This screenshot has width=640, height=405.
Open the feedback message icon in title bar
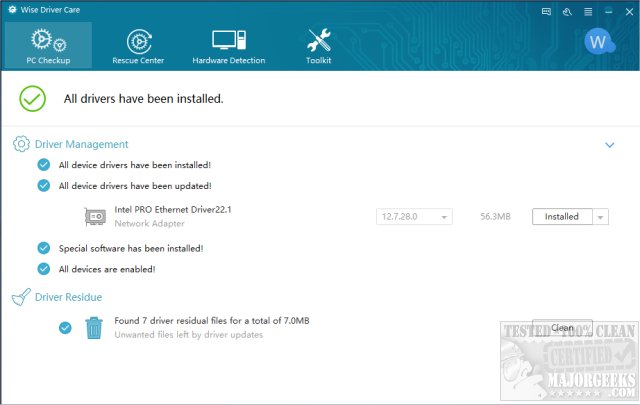(546, 12)
